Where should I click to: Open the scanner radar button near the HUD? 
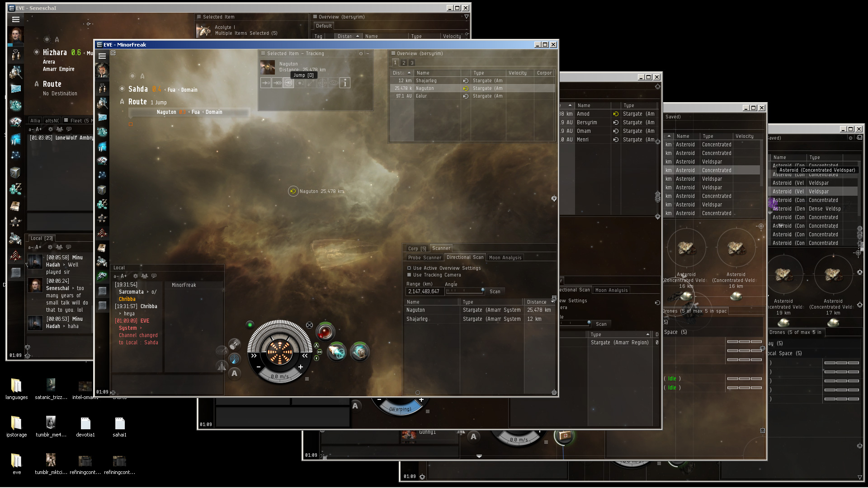234,359
